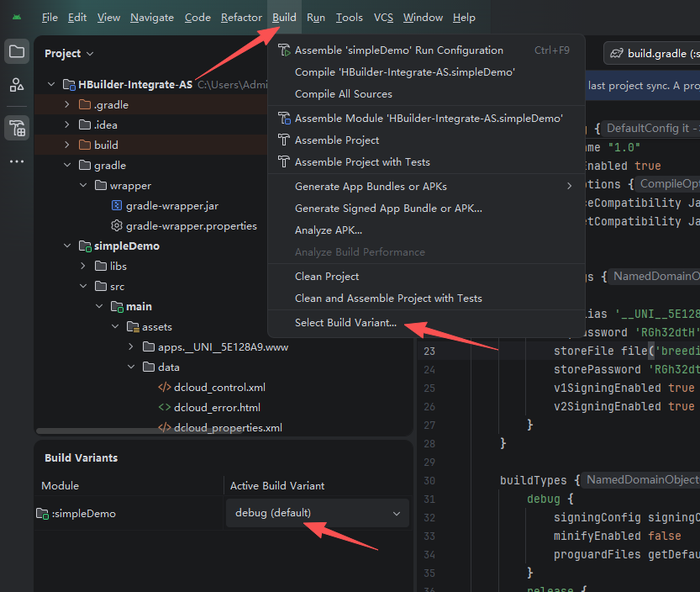
Task: Click the hammer icon beside Assemble Project with Tests
Action: 283,161
